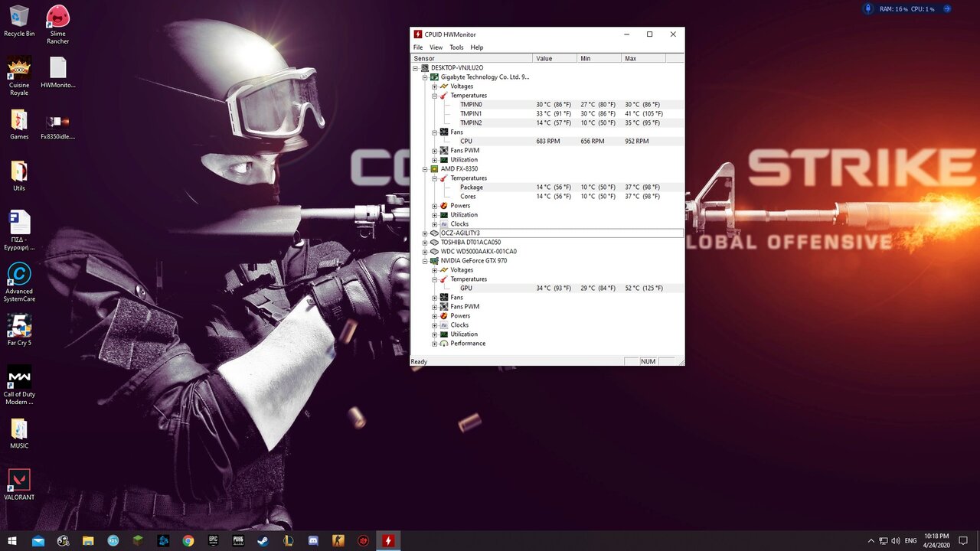Expand Powers under AMD FX-8350
The height and width of the screenshot is (551, 980).
[x=434, y=206]
